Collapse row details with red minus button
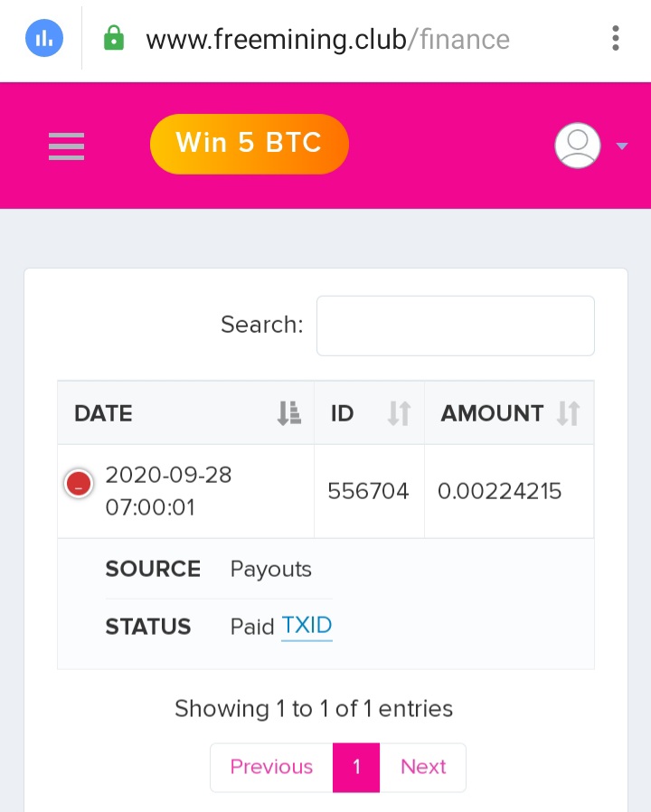 (78, 484)
